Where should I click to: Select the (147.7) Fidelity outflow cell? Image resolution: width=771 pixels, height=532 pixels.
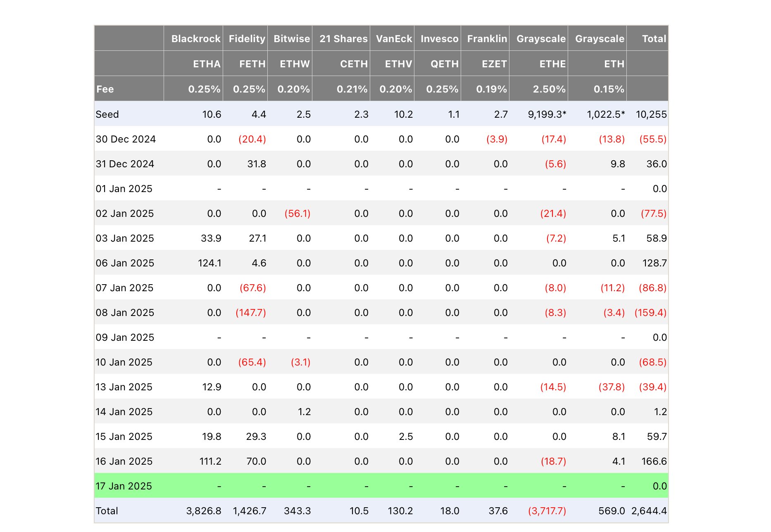pos(251,313)
